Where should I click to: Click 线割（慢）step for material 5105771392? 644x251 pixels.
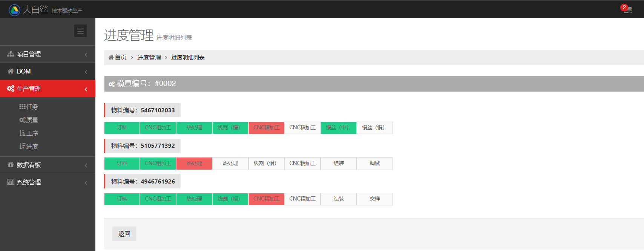(267, 164)
